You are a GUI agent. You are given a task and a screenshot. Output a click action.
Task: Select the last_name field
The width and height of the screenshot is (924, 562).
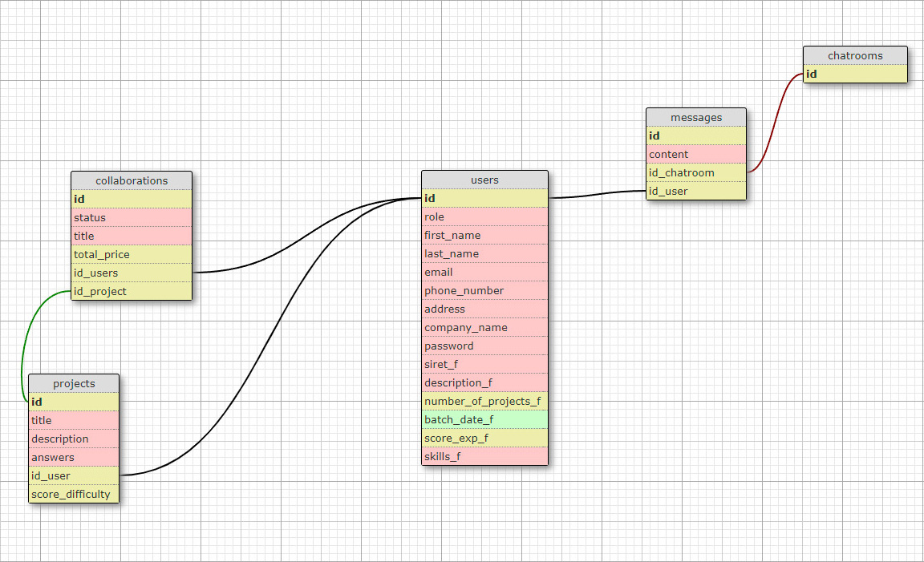tap(485, 254)
